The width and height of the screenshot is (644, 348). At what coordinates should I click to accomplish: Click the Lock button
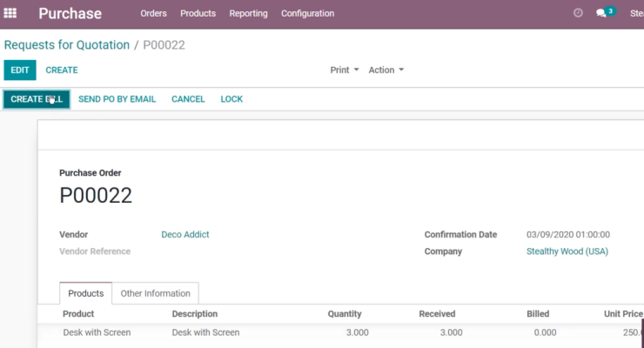(231, 99)
